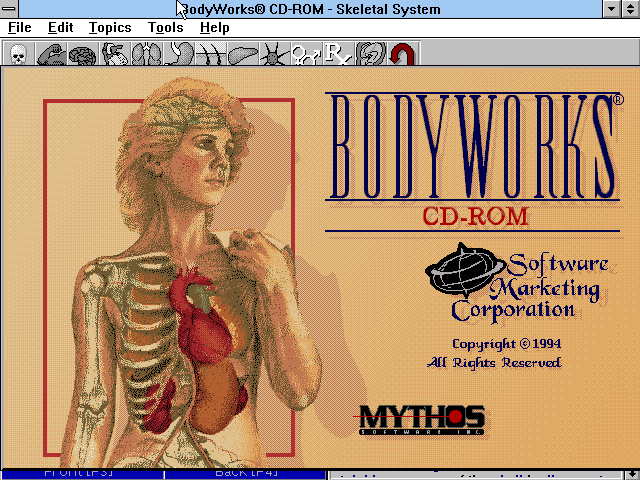This screenshot has width=640, height=480.
Task: Open the heart Cardiovascular System icon
Action: (x=115, y=54)
